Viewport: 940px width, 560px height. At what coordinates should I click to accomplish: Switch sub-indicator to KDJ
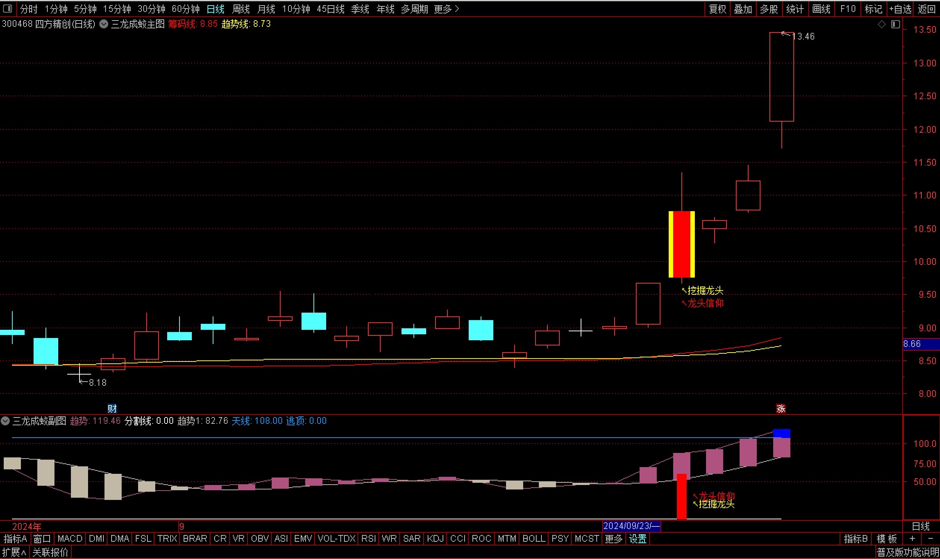pyautogui.click(x=435, y=539)
